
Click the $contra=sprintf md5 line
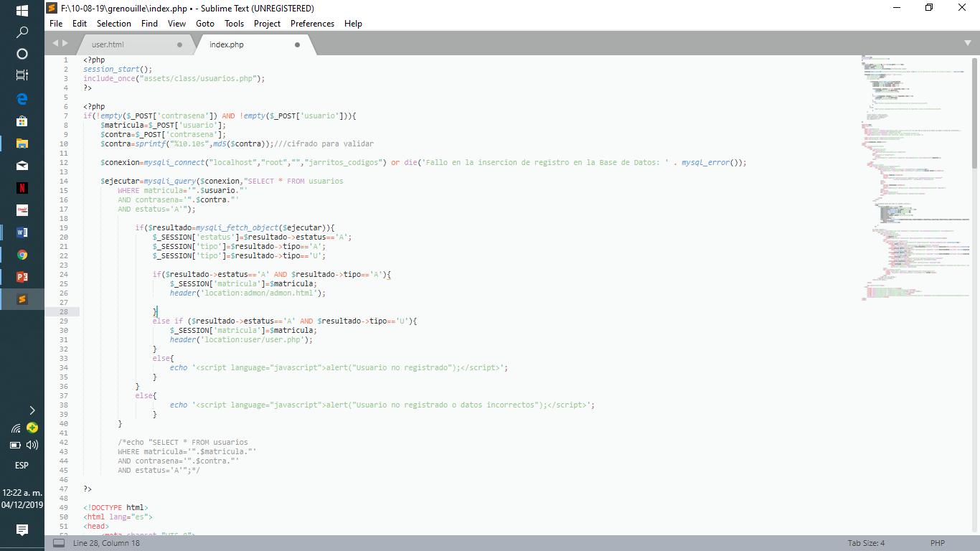237,144
